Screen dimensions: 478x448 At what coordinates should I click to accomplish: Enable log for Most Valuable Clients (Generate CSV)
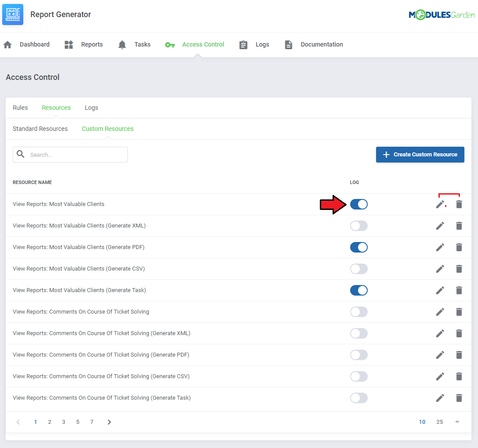click(x=359, y=269)
